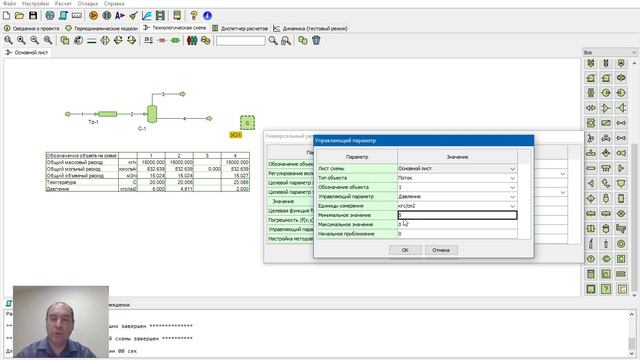This screenshot has height=360, width=640.
Task: Click the first zoom magnifier on schema toolbar
Action: (x=8, y=40)
